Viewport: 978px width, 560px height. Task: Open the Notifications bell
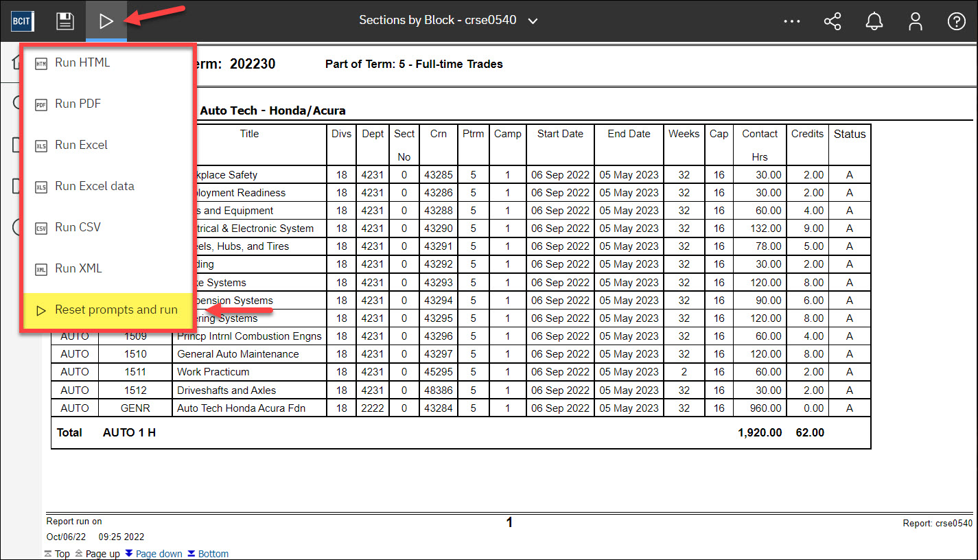(x=874, y=21)
